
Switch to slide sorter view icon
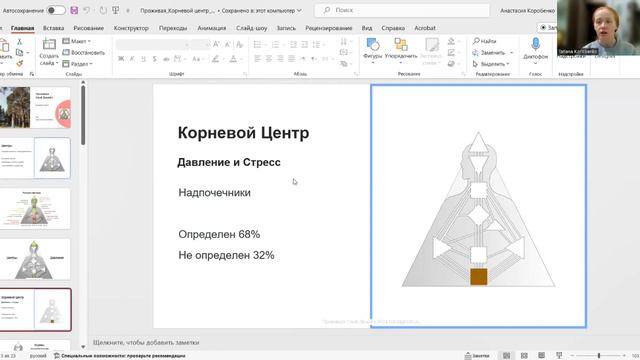(524, 356)
